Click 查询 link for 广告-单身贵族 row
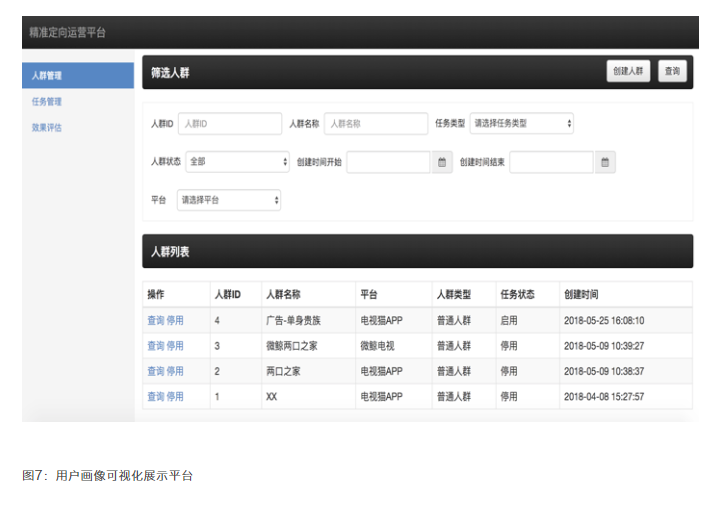 155,321
